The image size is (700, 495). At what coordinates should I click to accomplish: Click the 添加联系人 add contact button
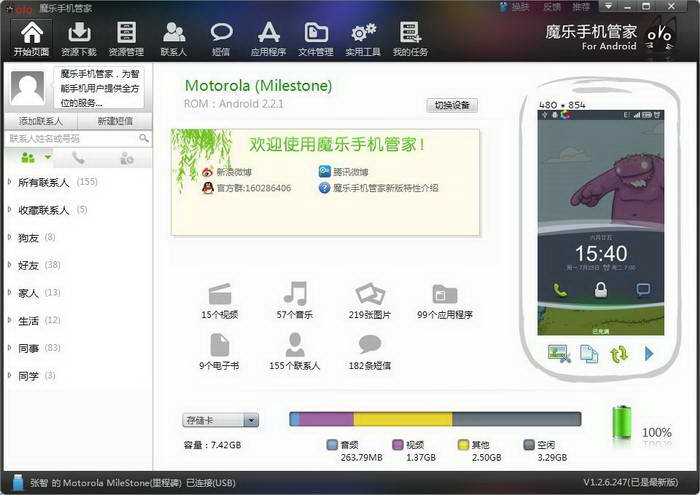click(x=40, y=120)
